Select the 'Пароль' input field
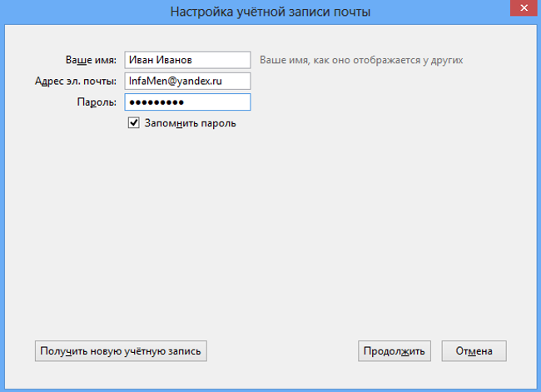This screenshot has width=541, height=392. 187,102
